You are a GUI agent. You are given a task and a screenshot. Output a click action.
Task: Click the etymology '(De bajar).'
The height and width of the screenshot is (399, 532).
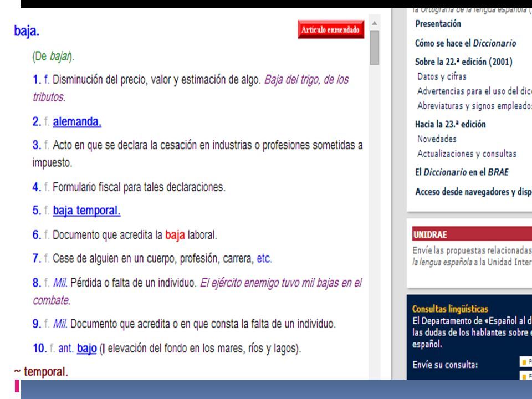click(x=53, y=57)
